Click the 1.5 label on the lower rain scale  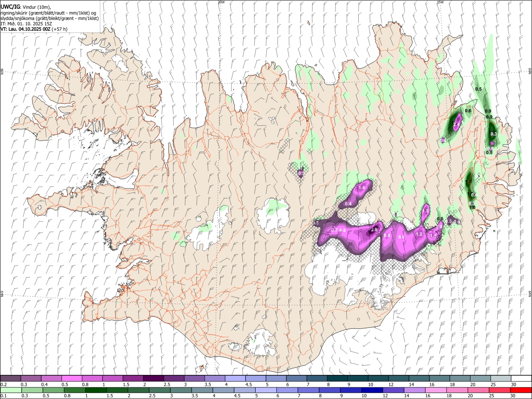click(x=110, y=396)
